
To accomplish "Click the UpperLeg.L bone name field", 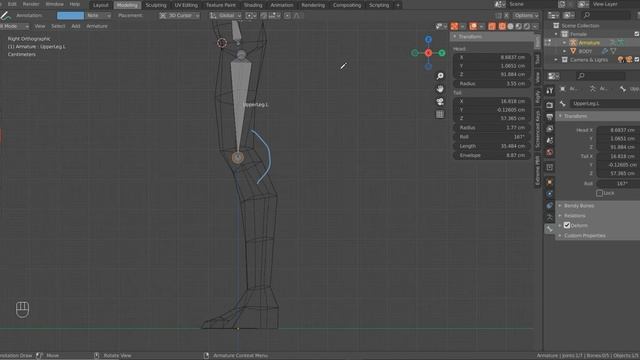I will [604, 104].
